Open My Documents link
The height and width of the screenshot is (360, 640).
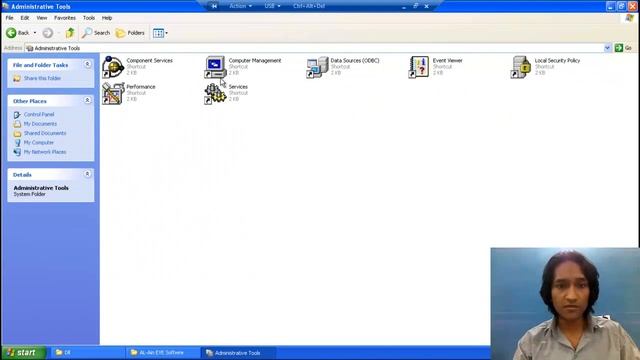pos(40,124)
